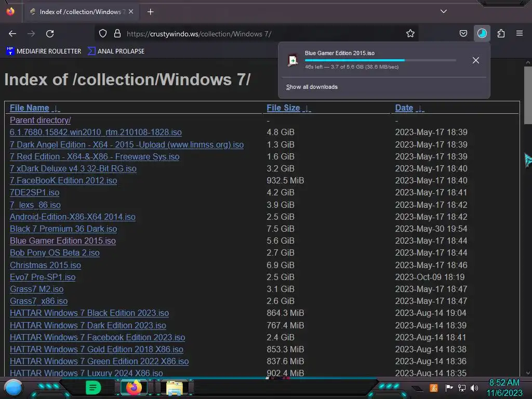Click the taskbar clock showing 8:52 AM
Viewport: 532px width, 399px height.
[x=504, y=388]
